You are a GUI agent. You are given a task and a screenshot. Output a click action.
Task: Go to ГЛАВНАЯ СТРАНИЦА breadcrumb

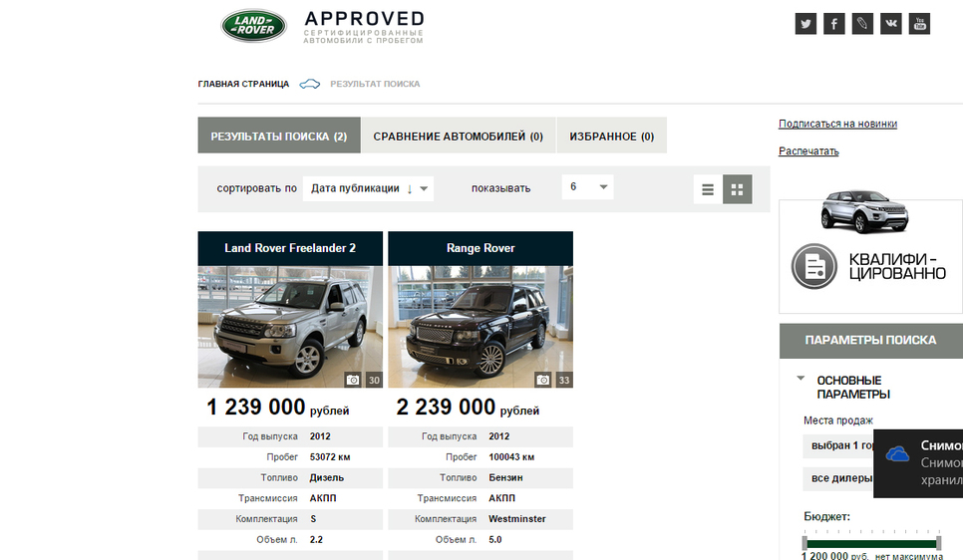tap(243, 84)
